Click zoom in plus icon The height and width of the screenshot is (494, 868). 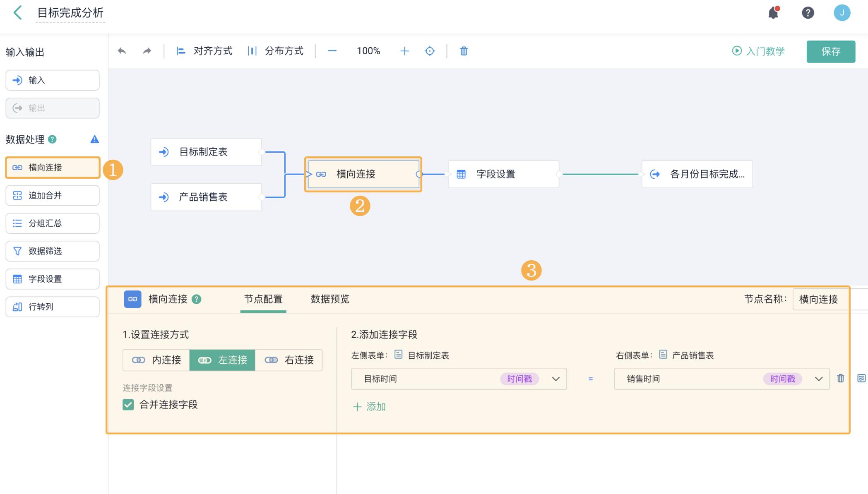(404, 50)
